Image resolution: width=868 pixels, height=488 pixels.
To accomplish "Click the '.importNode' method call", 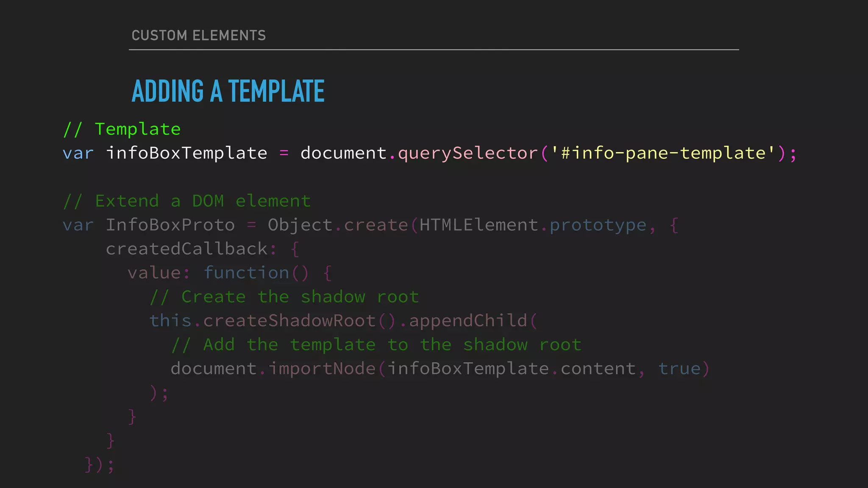I will point(317,369).
